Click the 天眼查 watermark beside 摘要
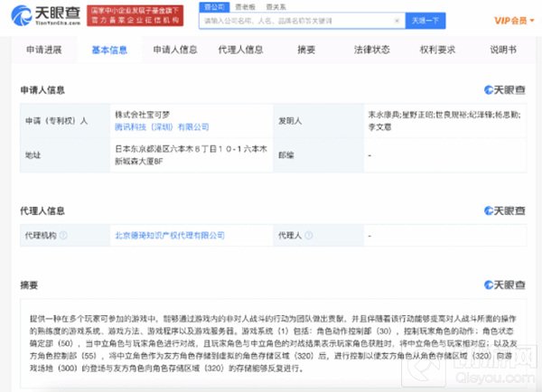 507,285
